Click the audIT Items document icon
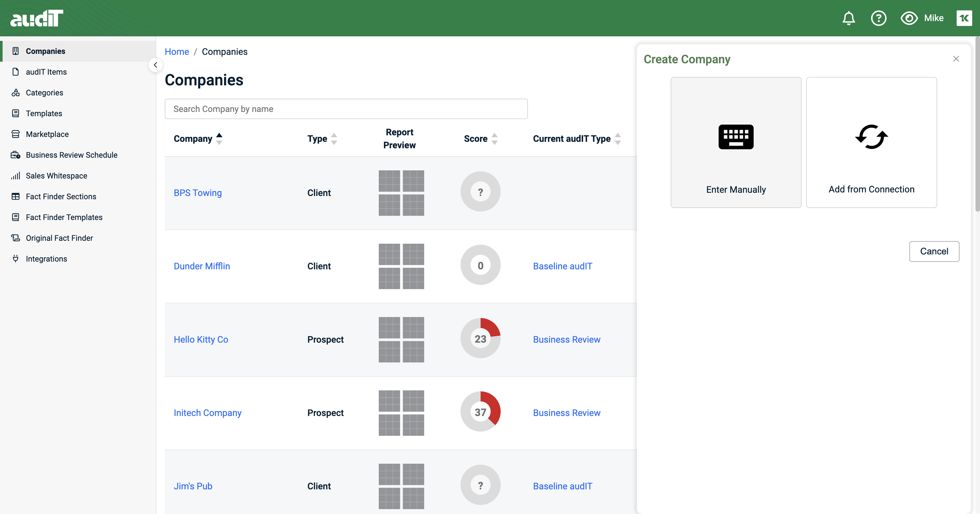This screenshot has width=980, height=514. pos(16,72)
